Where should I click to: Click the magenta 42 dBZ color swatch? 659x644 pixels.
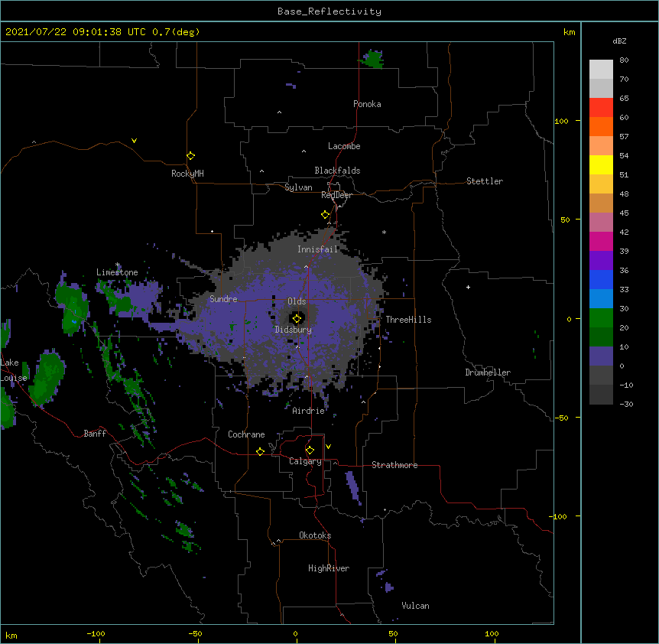click(x=601, y=241)
